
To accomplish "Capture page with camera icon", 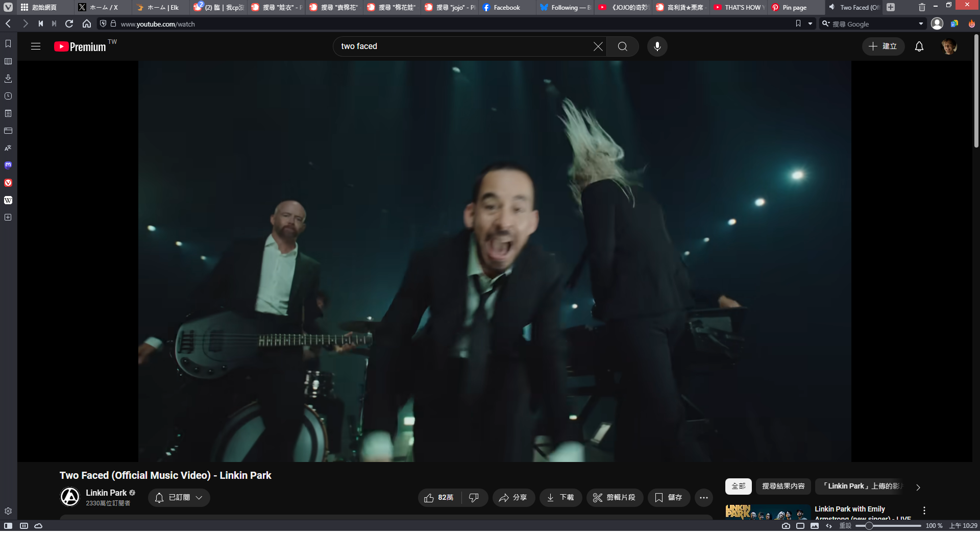I will pyautogui.click(x=786, y=526).
